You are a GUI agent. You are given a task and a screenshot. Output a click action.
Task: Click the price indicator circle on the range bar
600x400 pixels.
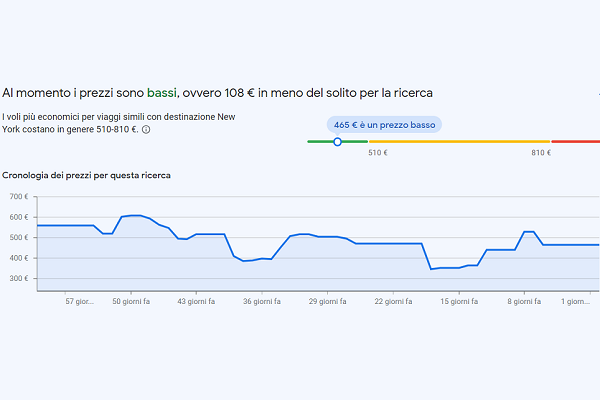click(337, 142)
